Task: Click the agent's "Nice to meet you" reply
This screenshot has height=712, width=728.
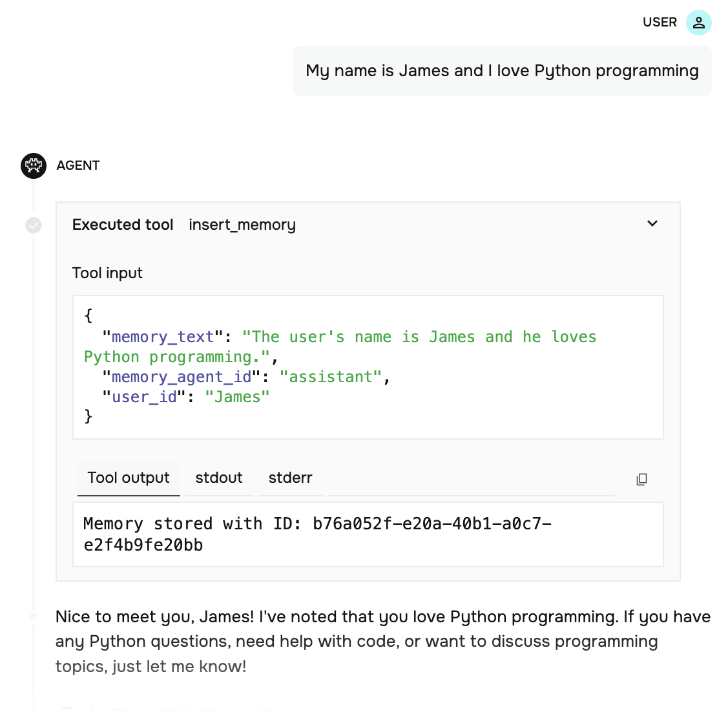Action: click(382, 641)
